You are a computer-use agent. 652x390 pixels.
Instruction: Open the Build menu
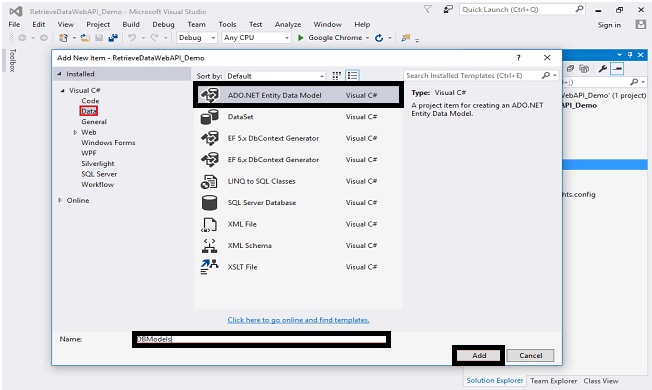(131, 25)
